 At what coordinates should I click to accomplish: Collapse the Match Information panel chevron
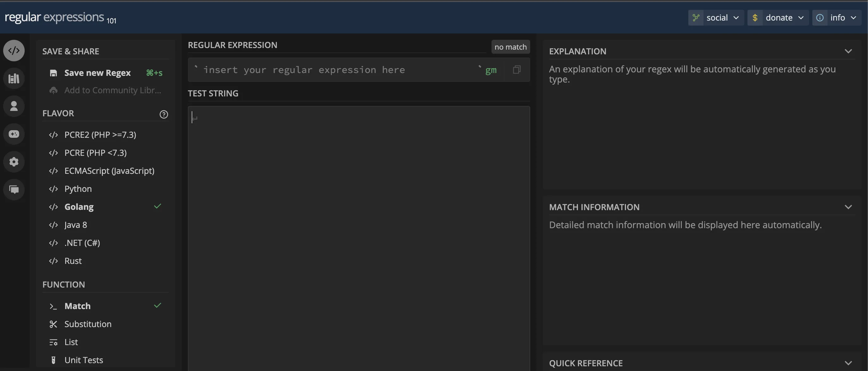[848, 207]
